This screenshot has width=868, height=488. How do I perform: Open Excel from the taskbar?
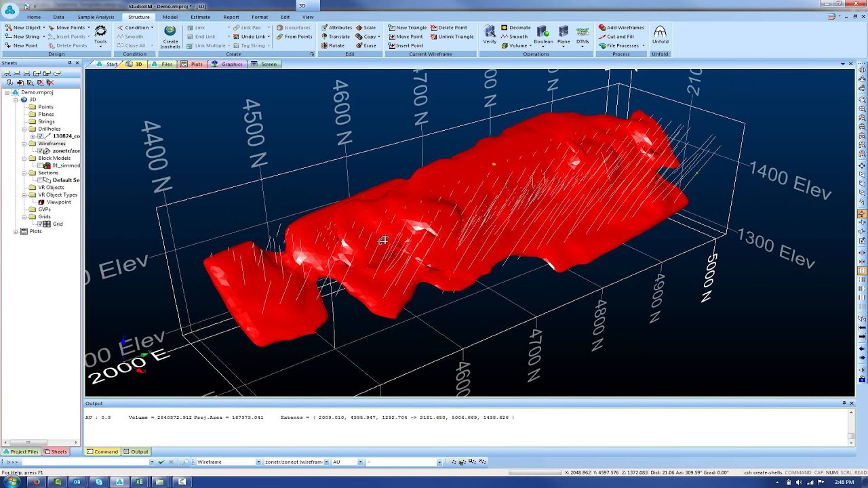[140, 481]
